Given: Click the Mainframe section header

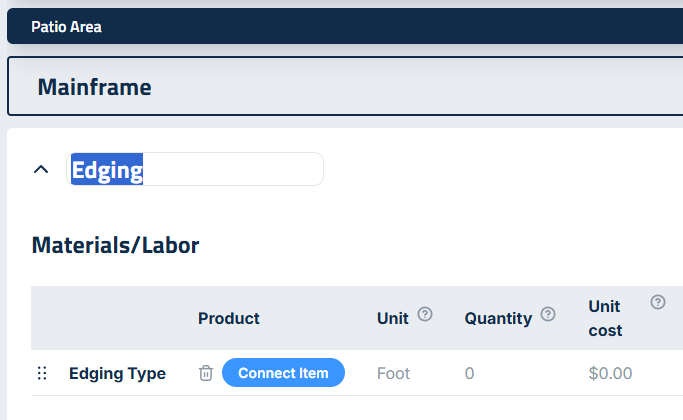Looking at the screenshot, I should point(94,87).
